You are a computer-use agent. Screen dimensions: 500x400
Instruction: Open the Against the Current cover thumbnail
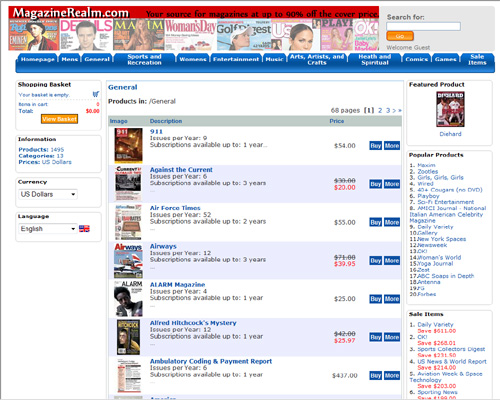click(128, 184)
